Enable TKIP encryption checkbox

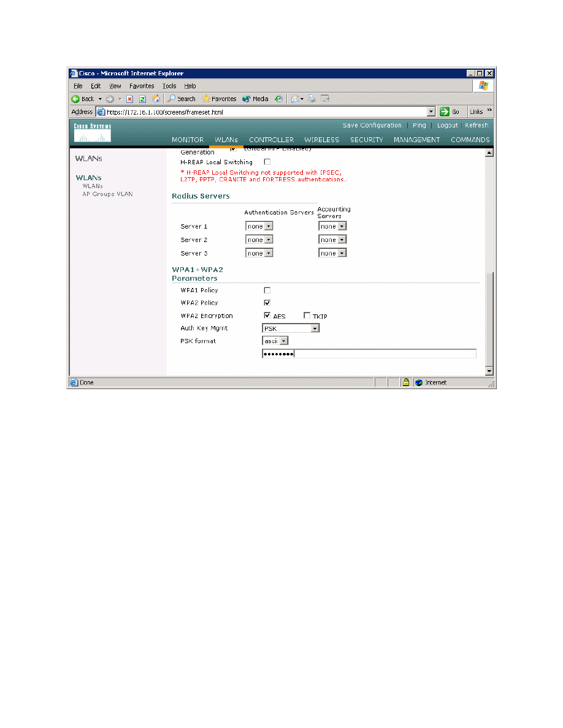[307, 316]
